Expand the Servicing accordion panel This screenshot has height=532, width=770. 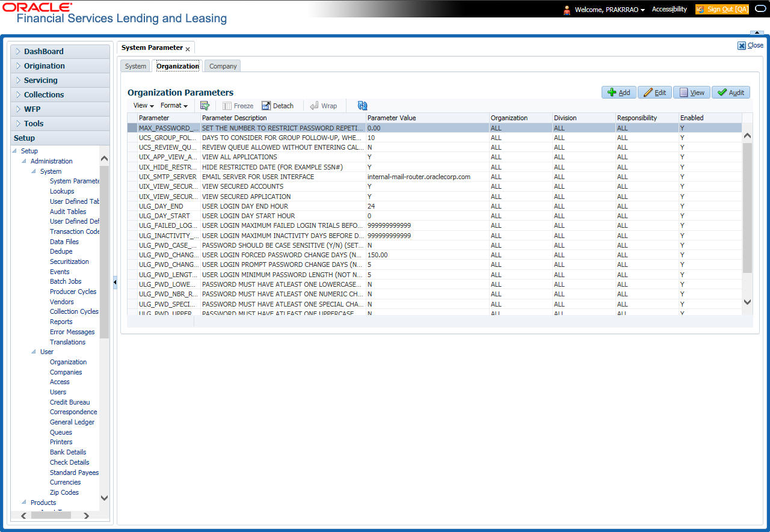click(60, 81)
